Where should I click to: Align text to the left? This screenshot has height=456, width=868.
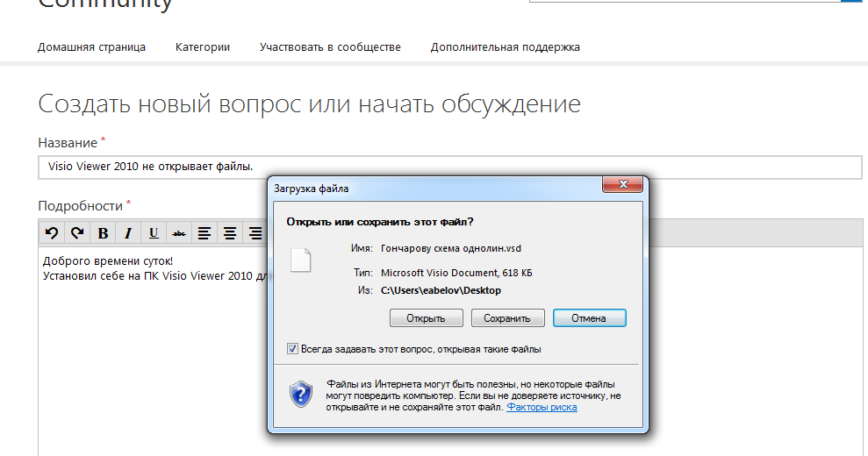click(x=204, y=233)
